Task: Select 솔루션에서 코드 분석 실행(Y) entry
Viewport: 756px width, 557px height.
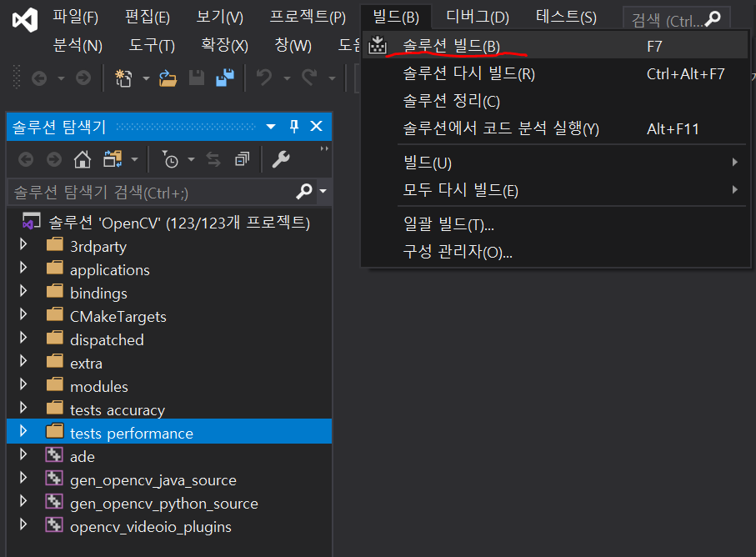Action: click(x=555, y=128)
